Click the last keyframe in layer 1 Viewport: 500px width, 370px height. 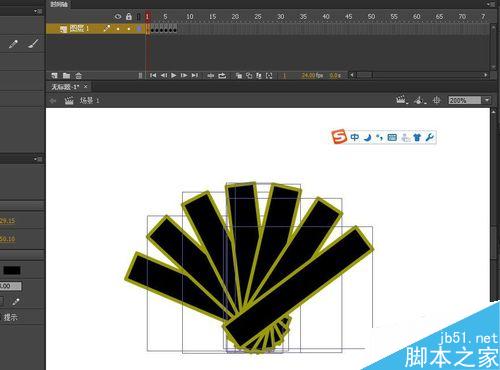(x=175, y=29)
